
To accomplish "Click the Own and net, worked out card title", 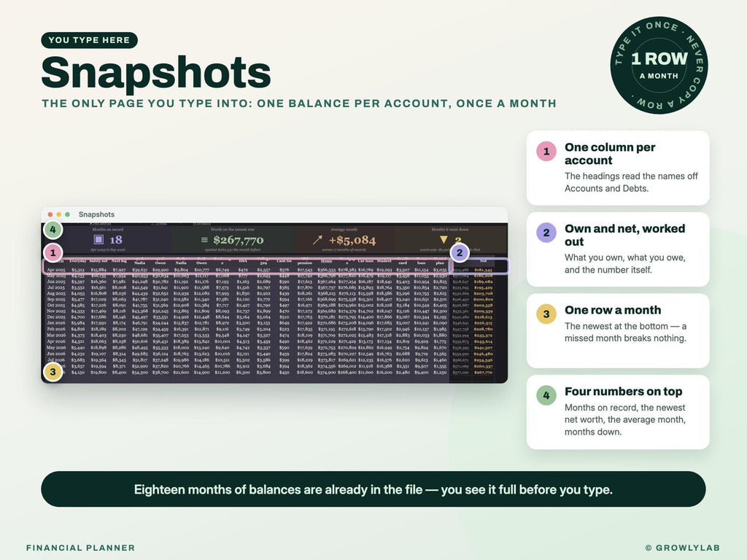I will click(624, 236).
